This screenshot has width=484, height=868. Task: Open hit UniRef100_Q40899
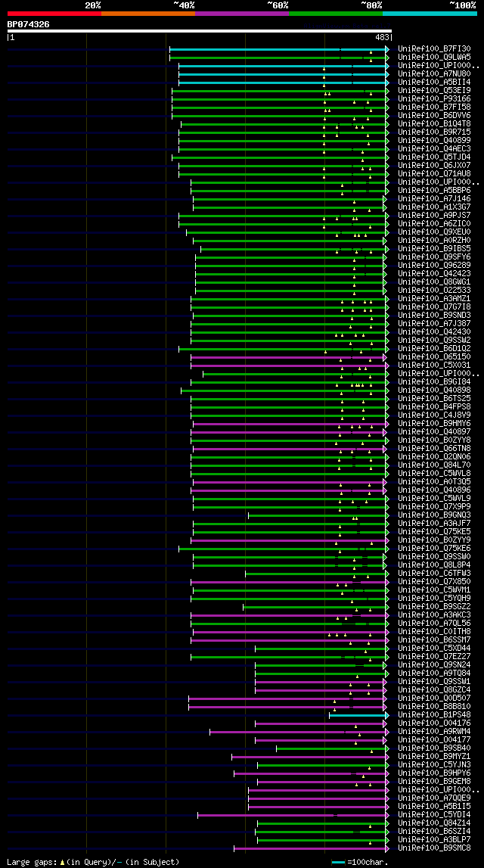(x=434, y=140)
